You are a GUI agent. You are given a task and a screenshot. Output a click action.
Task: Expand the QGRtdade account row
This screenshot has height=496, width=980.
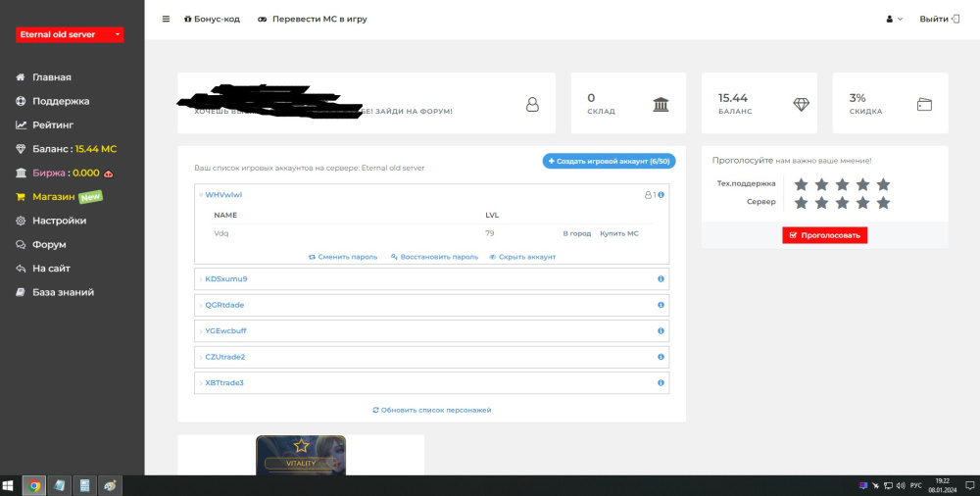224,305
